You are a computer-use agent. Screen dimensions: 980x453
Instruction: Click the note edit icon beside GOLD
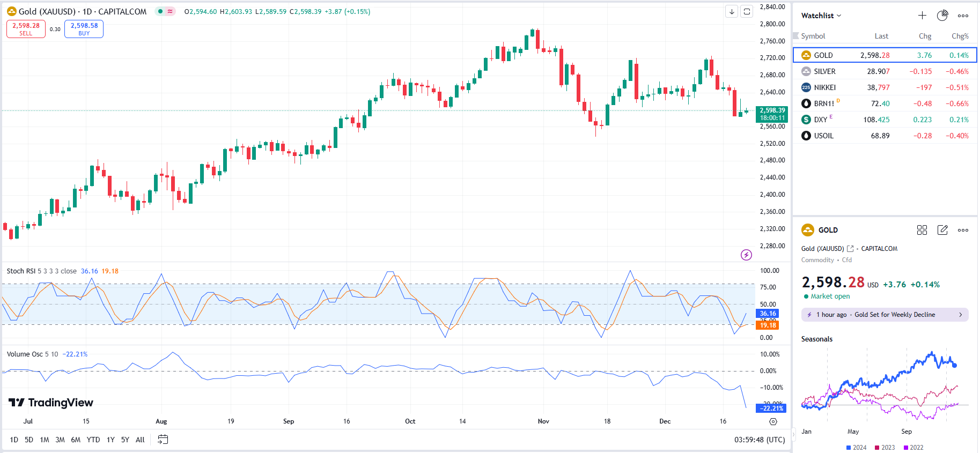pos(942,230)
